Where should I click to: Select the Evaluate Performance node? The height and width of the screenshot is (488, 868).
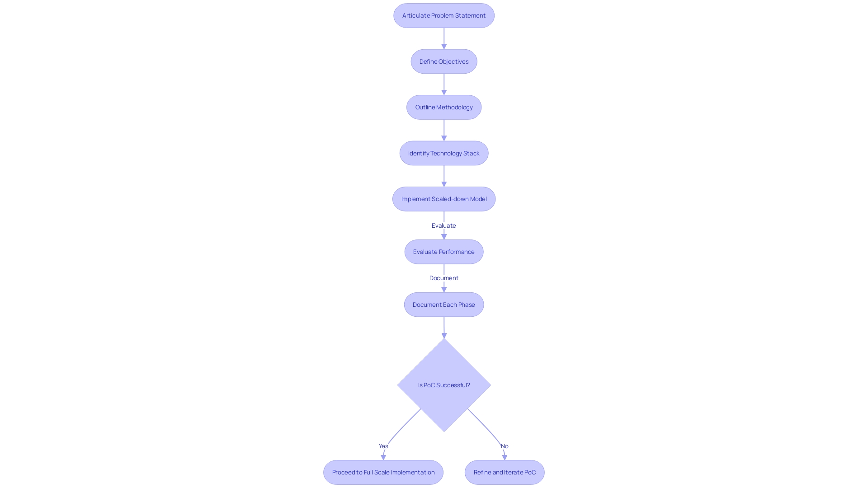[443, 251]
